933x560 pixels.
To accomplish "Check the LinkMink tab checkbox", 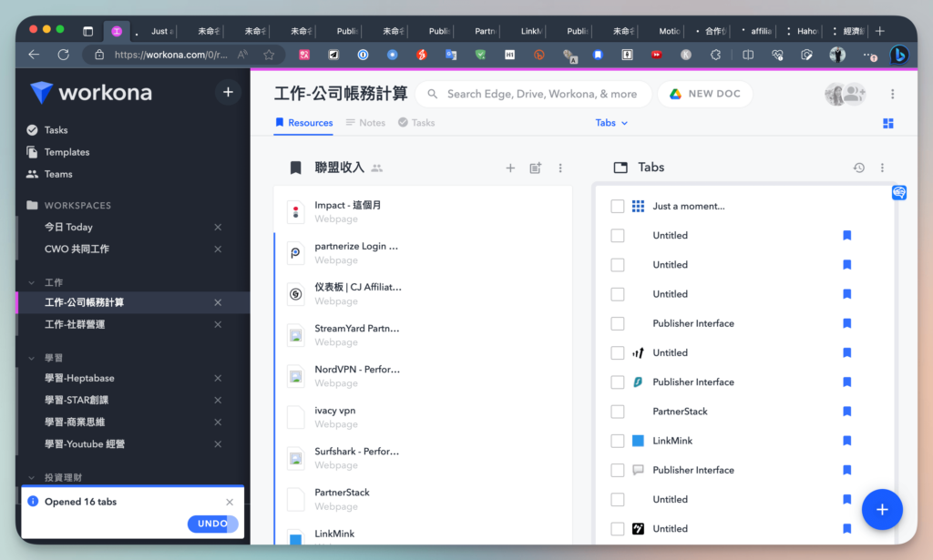I will (x=618, y=441).
